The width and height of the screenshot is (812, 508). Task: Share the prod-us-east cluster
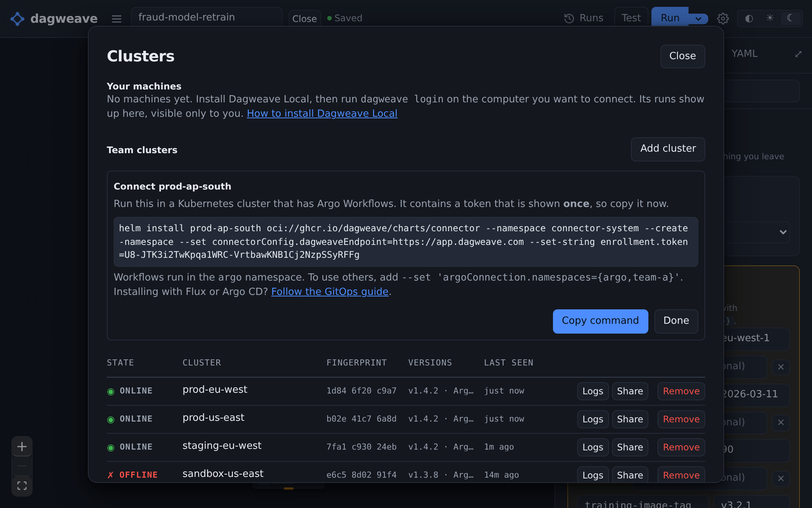pos(630,419)
